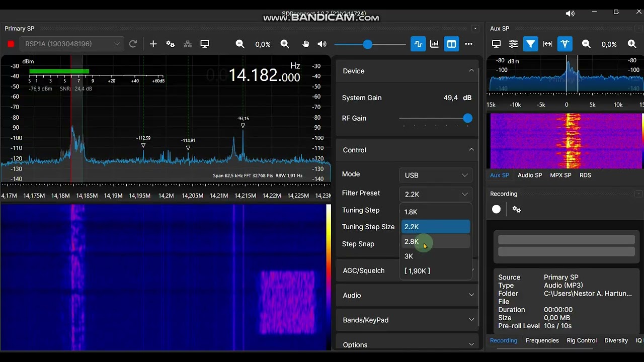This screenshot has height=362, width=644.
Task: Switch to the MPX SP tab
Action: [560, 175]
